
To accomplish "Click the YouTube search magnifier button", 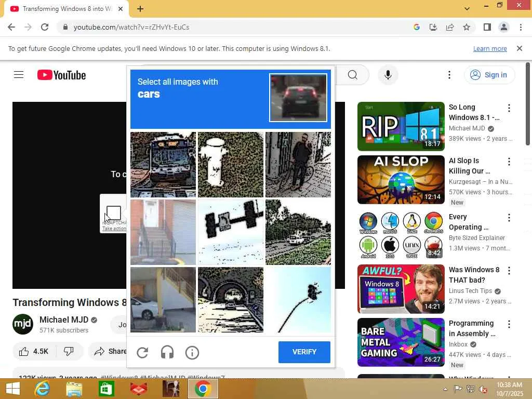I will (353, 75).
